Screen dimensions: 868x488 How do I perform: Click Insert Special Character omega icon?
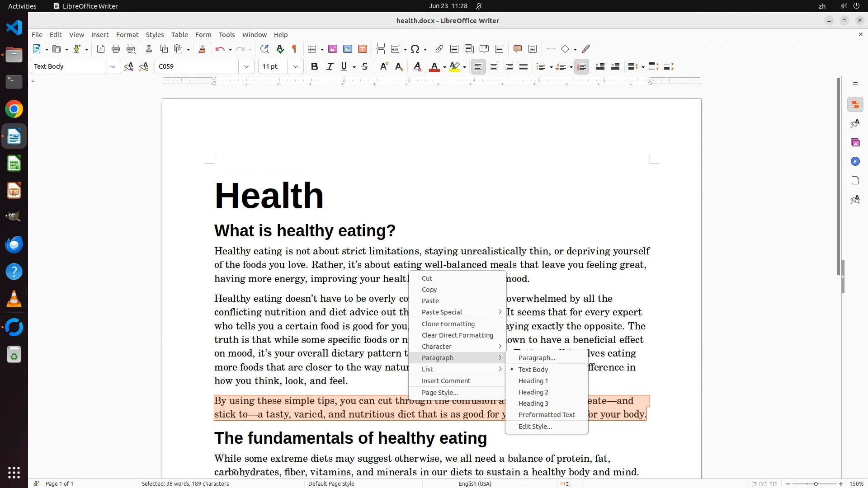[415, 49]
